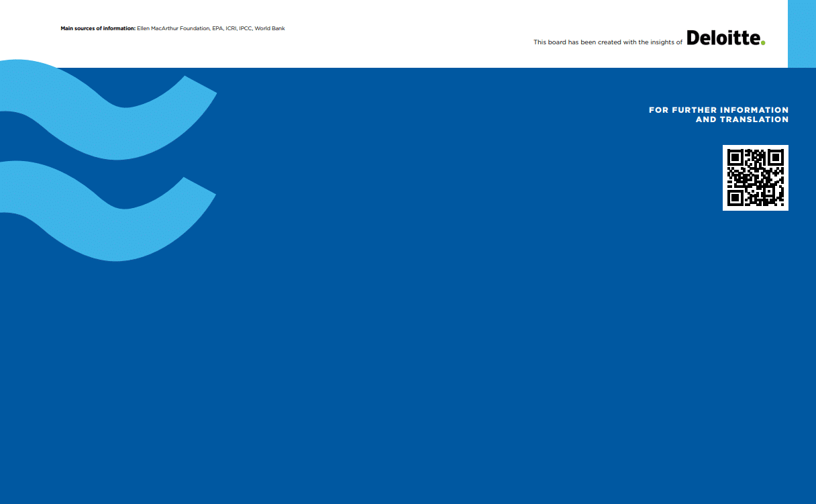This screenshot has height=504, width=816.
Task: Click the bold "Main sources of information:" label
Action: click(98, 28)
